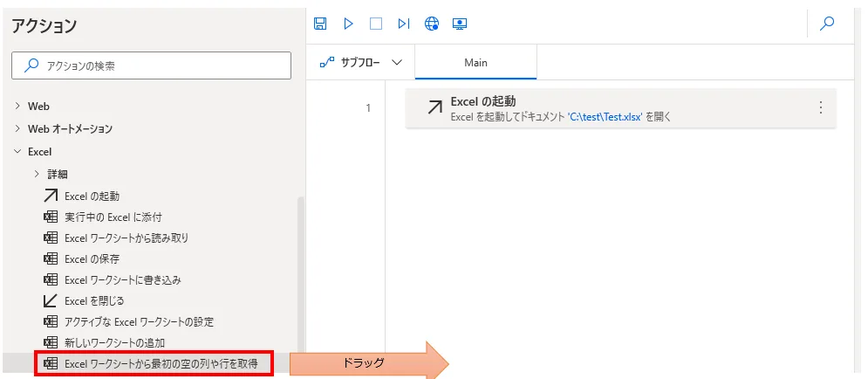Click the Save flow icon

(x=320, y=24)
